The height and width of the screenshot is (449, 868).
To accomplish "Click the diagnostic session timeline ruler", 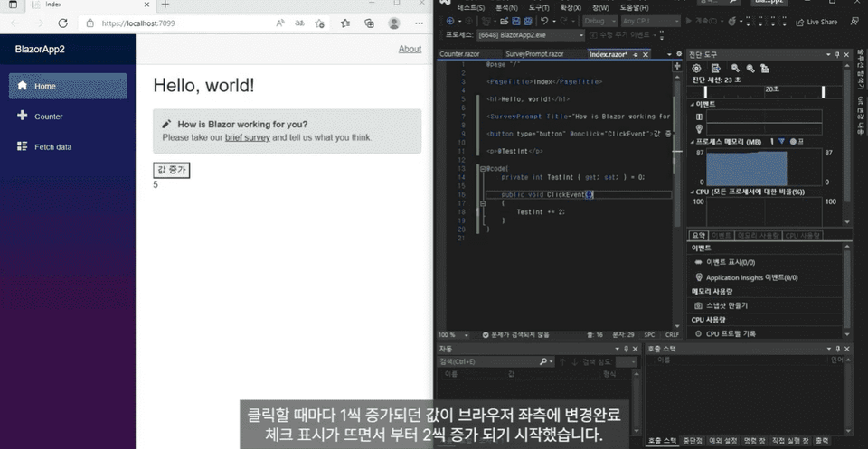I will [769, 90].
